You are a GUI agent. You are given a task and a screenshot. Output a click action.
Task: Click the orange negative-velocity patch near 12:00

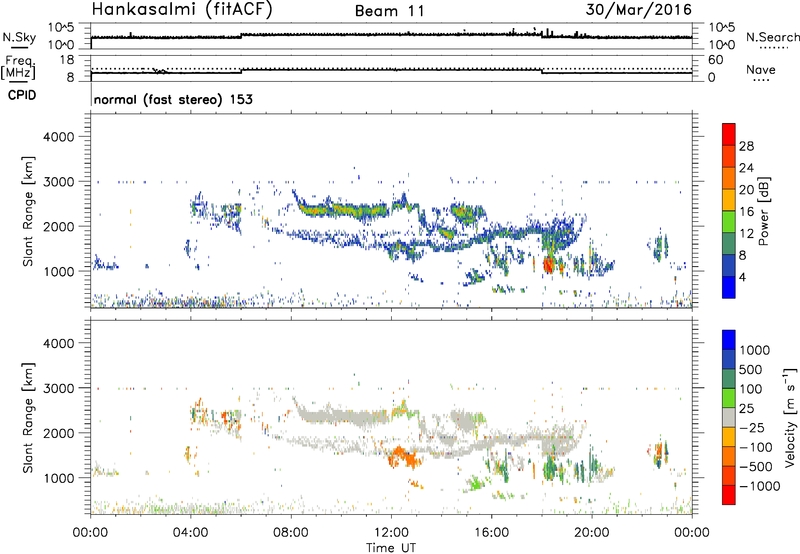pyautogui.click(x=404, y=457)
